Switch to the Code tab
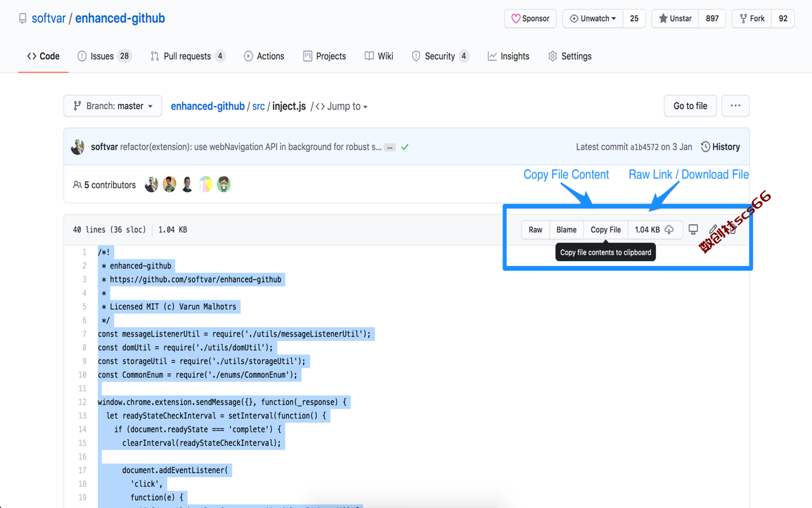 pos(43,57)
